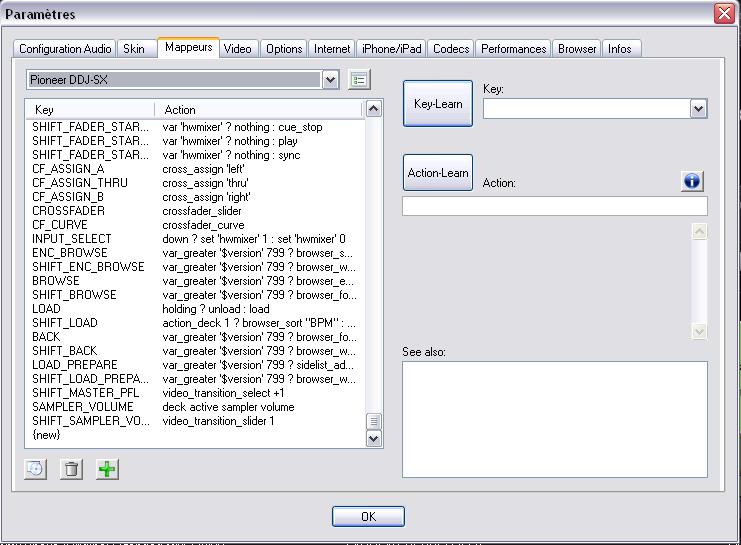Screen dimensions: 741x545
Task: Close the Paramètres window
Action: (x=725, y=14)
